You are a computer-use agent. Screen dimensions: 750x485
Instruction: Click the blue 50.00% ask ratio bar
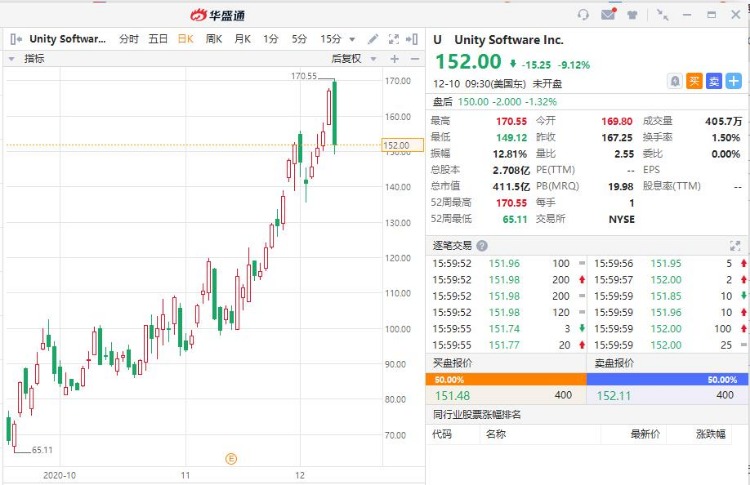667,379
